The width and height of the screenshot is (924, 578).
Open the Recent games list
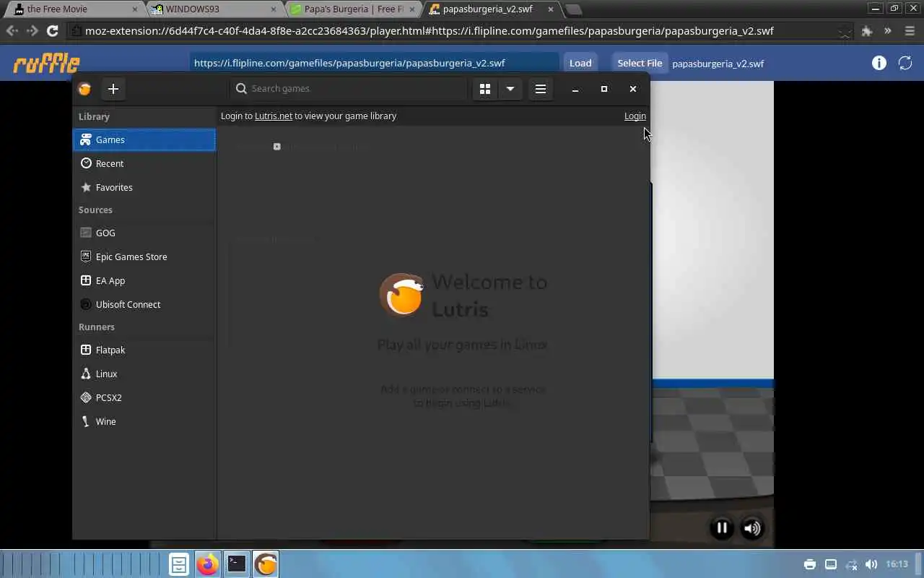(144, 163)
